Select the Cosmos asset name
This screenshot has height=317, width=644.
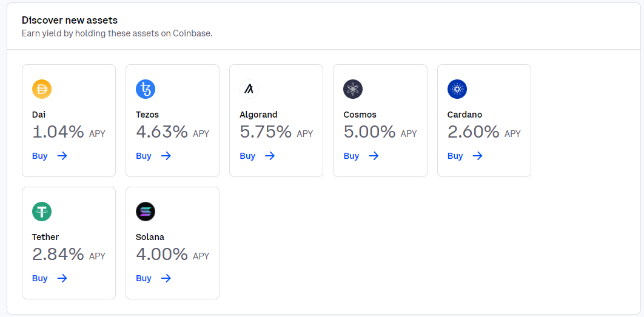[360, 115]
